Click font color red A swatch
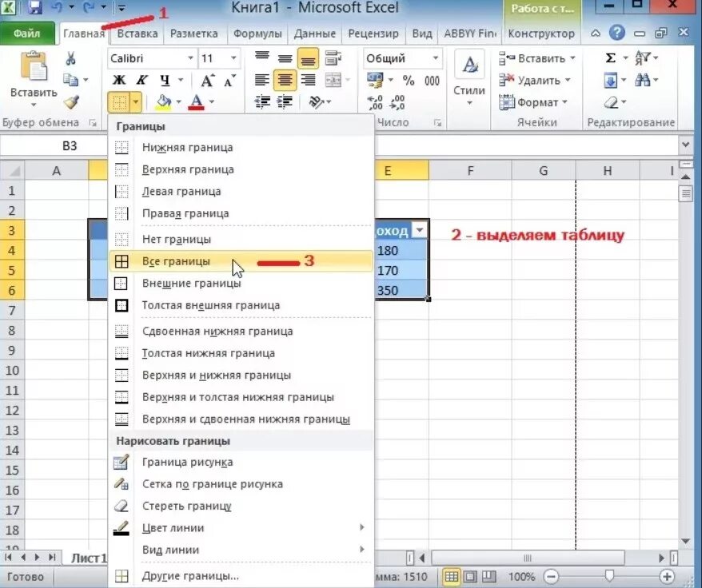702x588 pixels. 197,102
